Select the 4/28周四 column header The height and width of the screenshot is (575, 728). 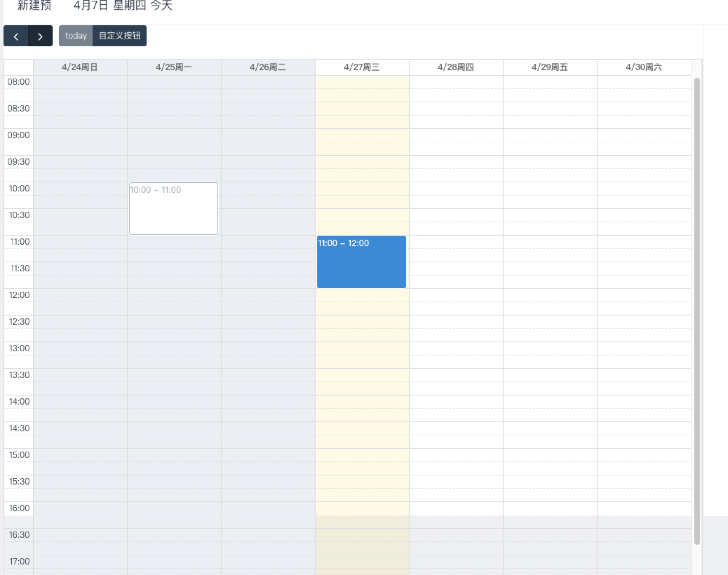tap(456, 67)
